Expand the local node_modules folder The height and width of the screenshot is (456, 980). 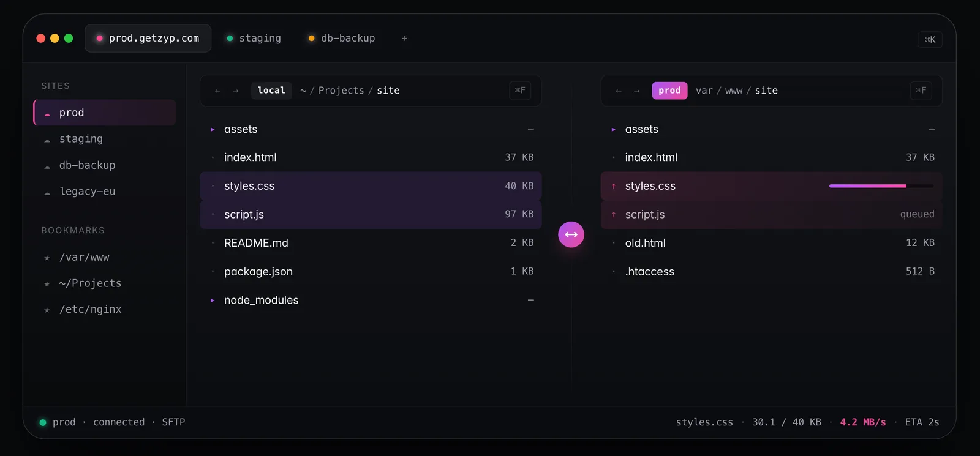[x=213, y=301]
